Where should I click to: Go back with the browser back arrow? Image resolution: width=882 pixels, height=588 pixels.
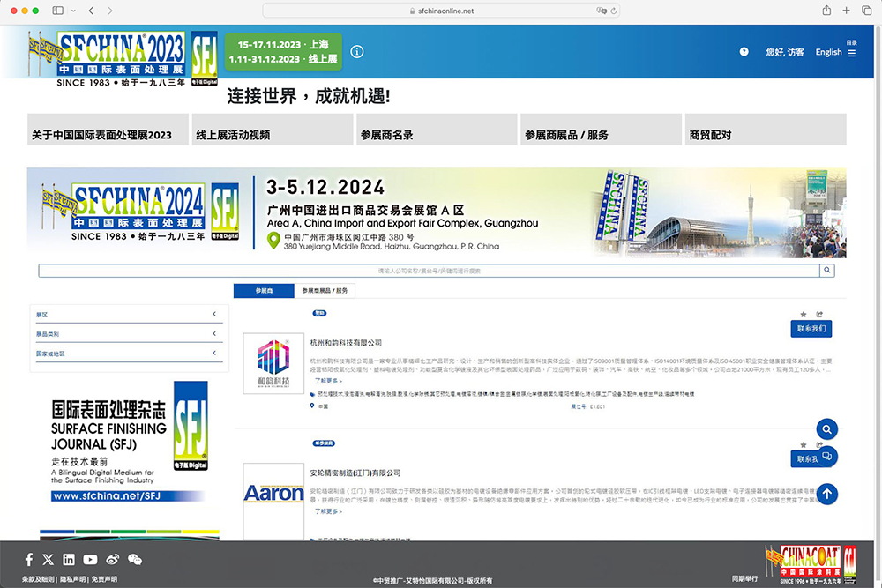click(x=91, y=11)
